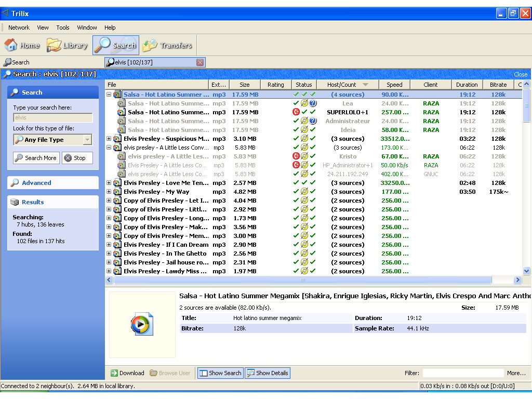Click the Trilix title bar app icon

click(x=5, y=14)
